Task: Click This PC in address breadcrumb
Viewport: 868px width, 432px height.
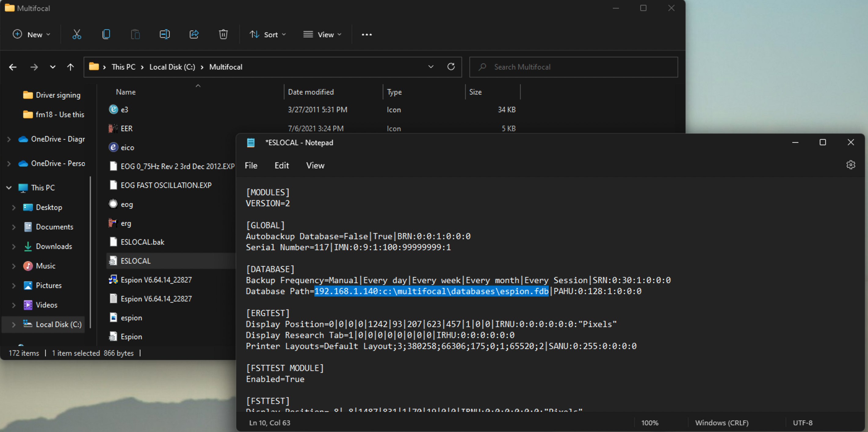Action: point(123,67)
